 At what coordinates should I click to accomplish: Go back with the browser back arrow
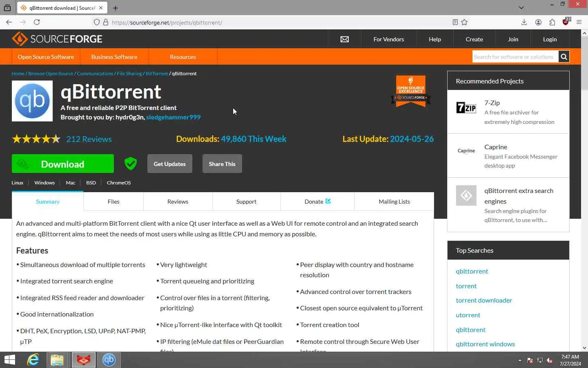click(9, 22)
